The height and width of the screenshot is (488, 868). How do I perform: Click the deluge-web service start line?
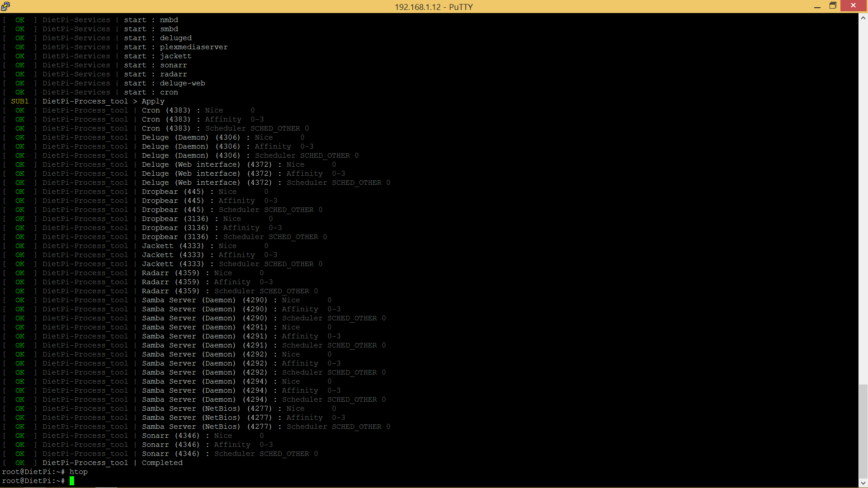182,83
